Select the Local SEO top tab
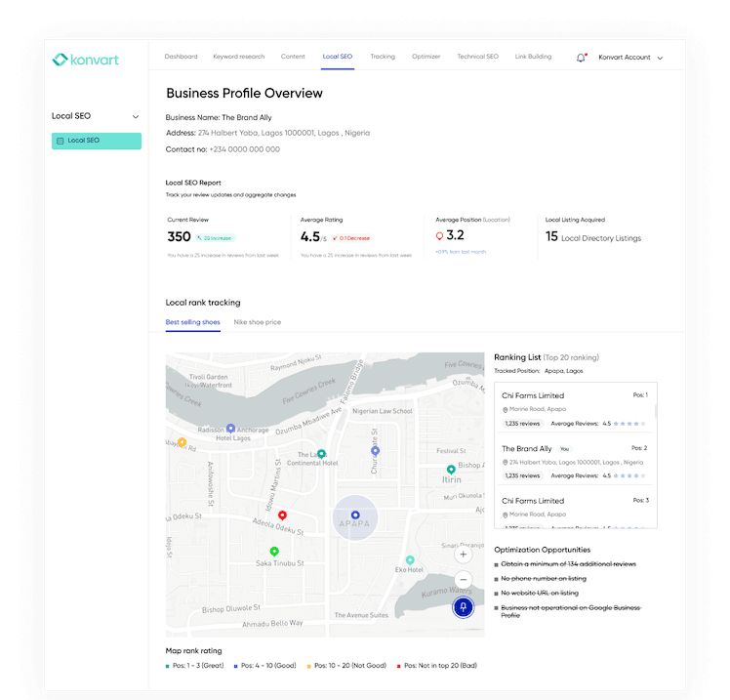 tap(338, 57)
